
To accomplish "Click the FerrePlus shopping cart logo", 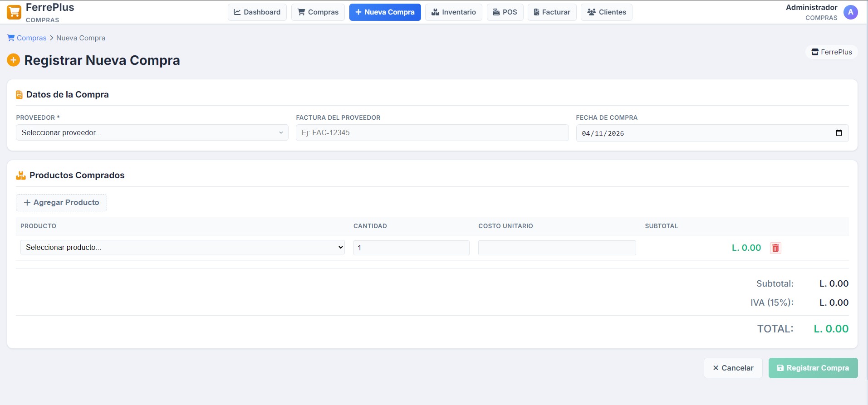I will (14, 12).
